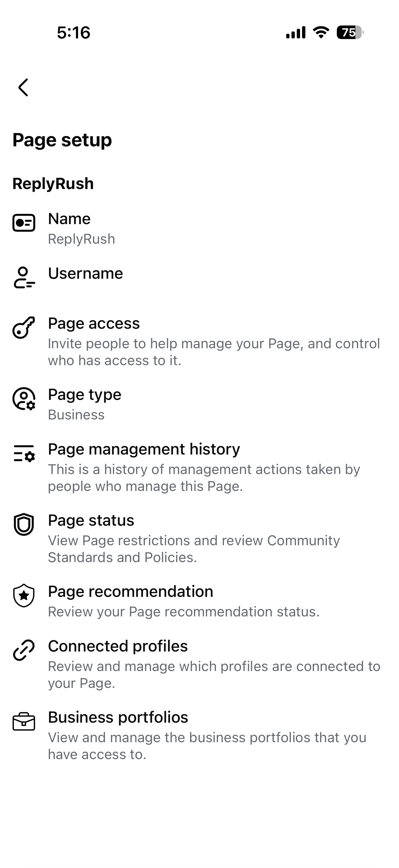Tap the Page type profile-gear icon
The height and width of the screenshot is (868, 399).
pos(23,399)
